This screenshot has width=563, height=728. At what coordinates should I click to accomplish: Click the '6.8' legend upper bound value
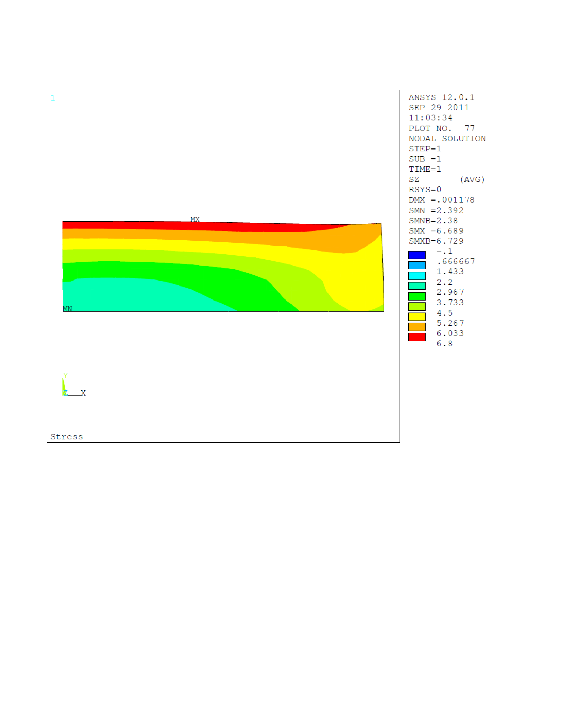(x=445, y=344)
